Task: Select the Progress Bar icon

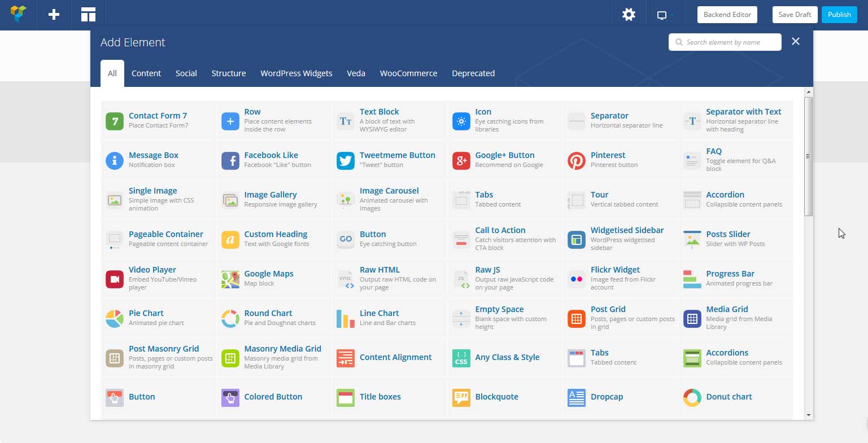Action: coord(692,279)
